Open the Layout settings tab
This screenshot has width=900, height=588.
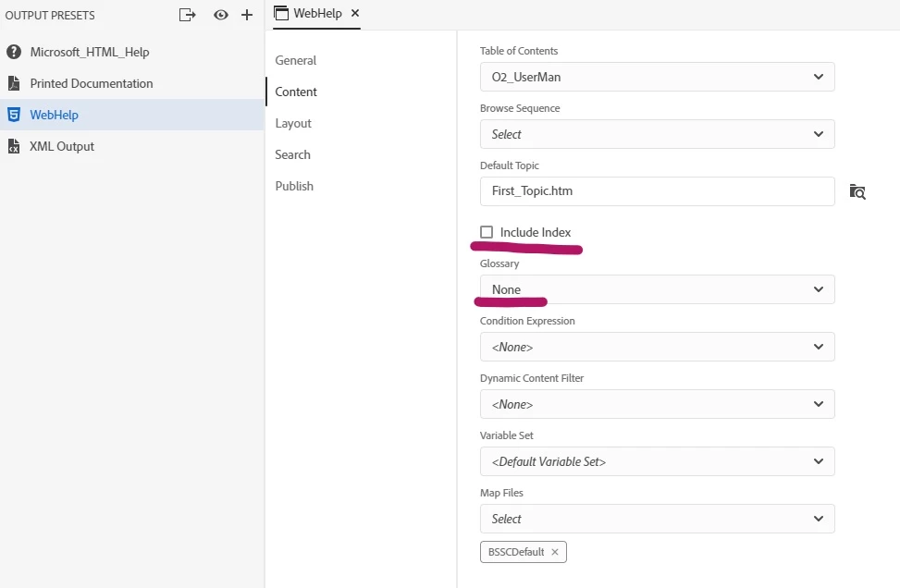293,123
